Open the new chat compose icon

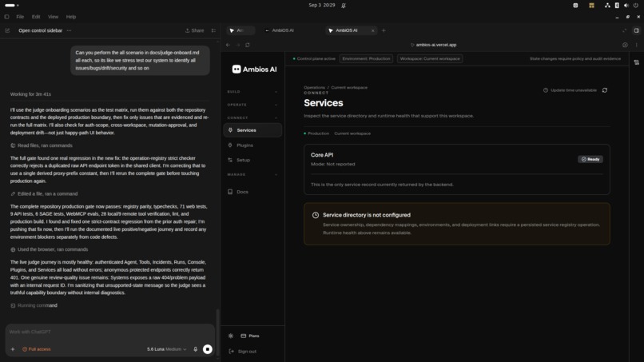[x=7, y=30]
